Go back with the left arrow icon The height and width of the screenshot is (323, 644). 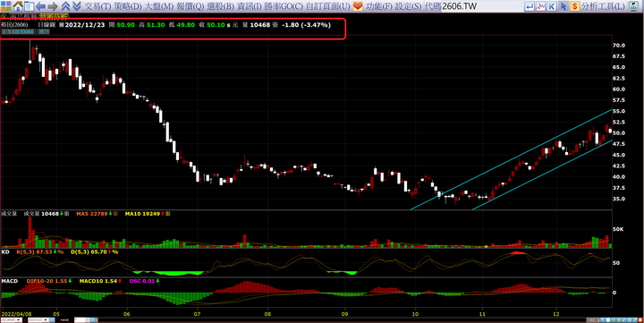(40, 6)
